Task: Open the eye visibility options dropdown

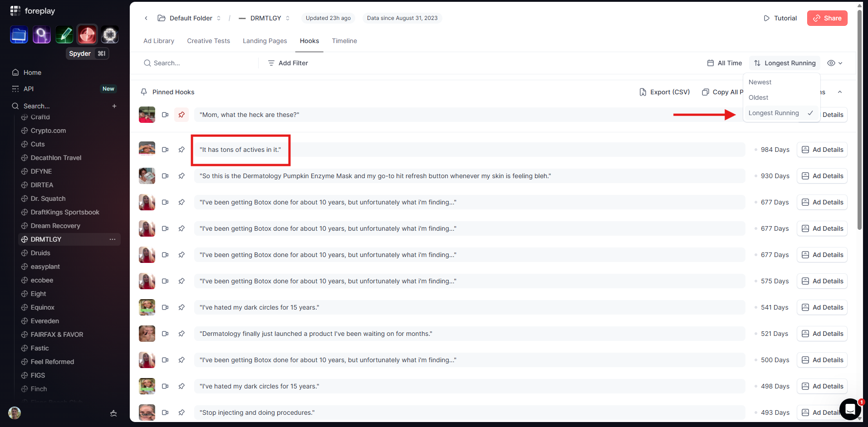Action: click(835, 63)
